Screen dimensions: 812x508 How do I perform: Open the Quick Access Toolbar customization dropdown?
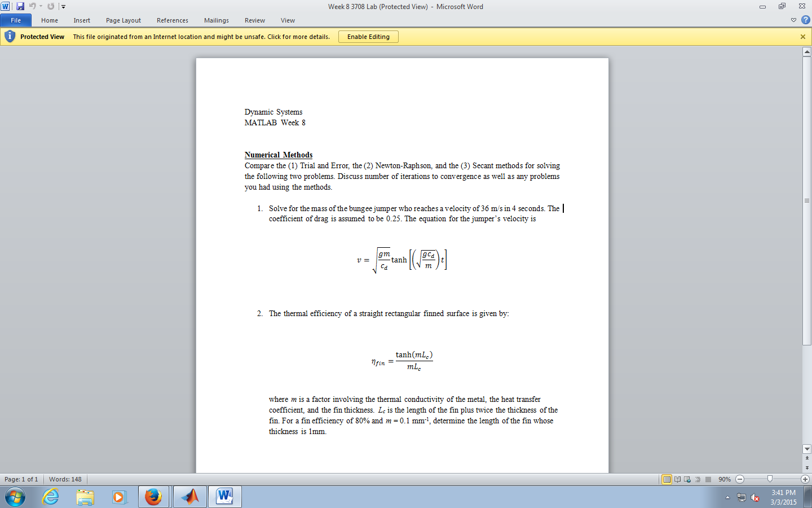click(x=63, y=6)
